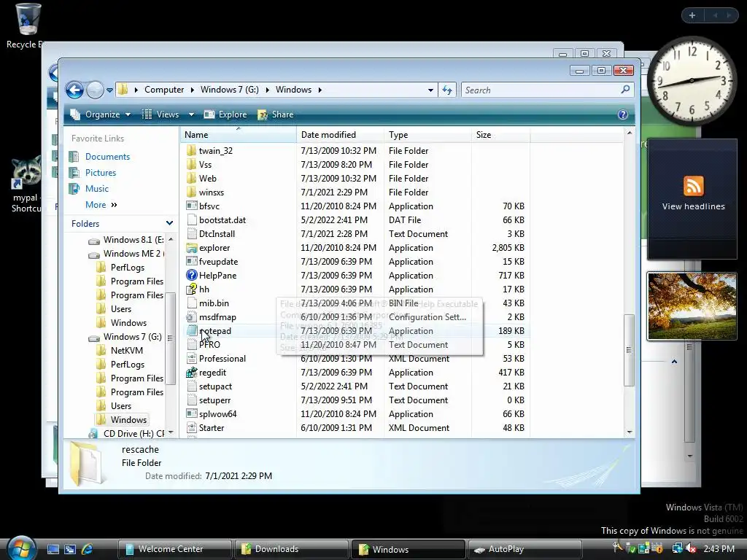Click the Forward navigation arrow
The image size is (747, 560).
(x=95, y=90)
